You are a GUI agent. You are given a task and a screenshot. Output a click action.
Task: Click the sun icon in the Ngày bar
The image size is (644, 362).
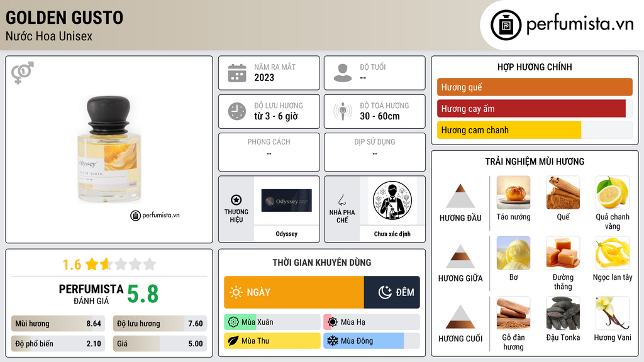(x=236, y=292)
